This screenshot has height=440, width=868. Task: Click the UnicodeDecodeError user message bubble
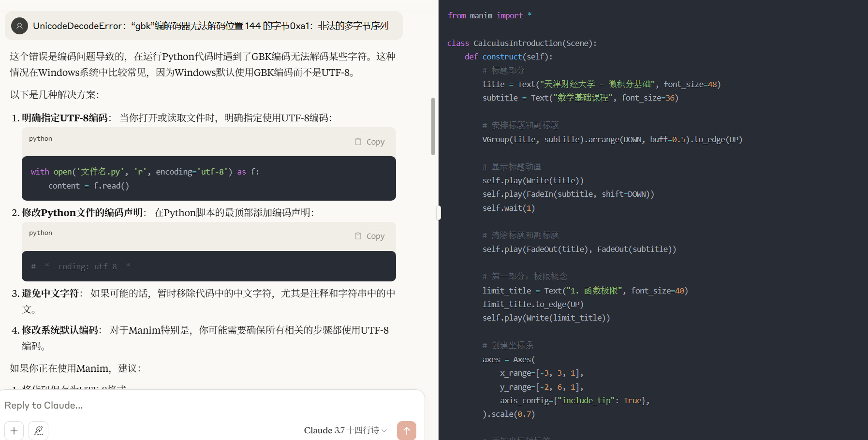204,26
